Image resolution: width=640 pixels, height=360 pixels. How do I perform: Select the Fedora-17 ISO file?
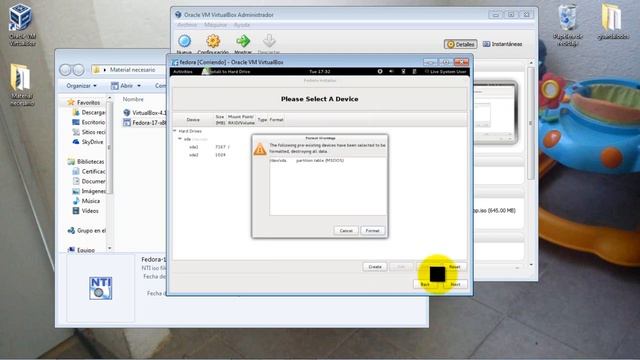144,122
